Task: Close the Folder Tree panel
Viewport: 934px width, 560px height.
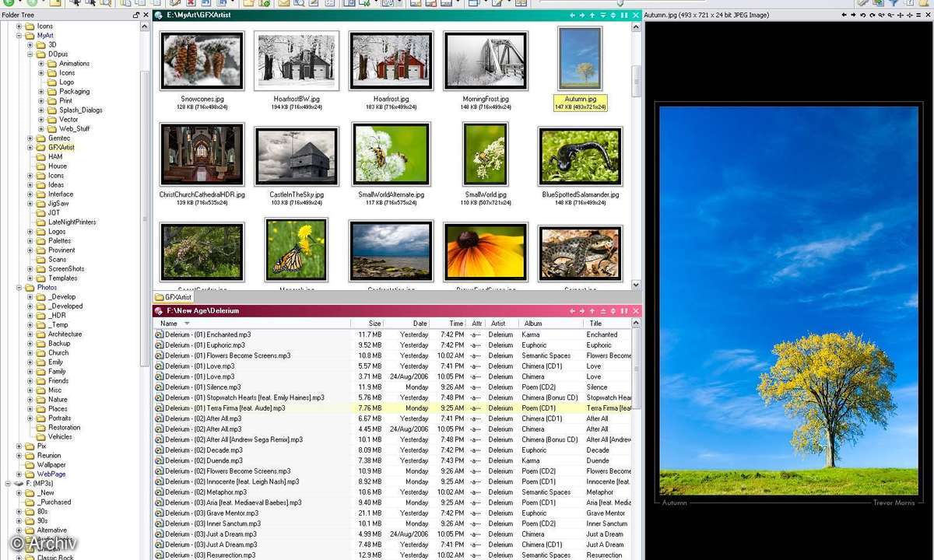Action: click(146, 15)
